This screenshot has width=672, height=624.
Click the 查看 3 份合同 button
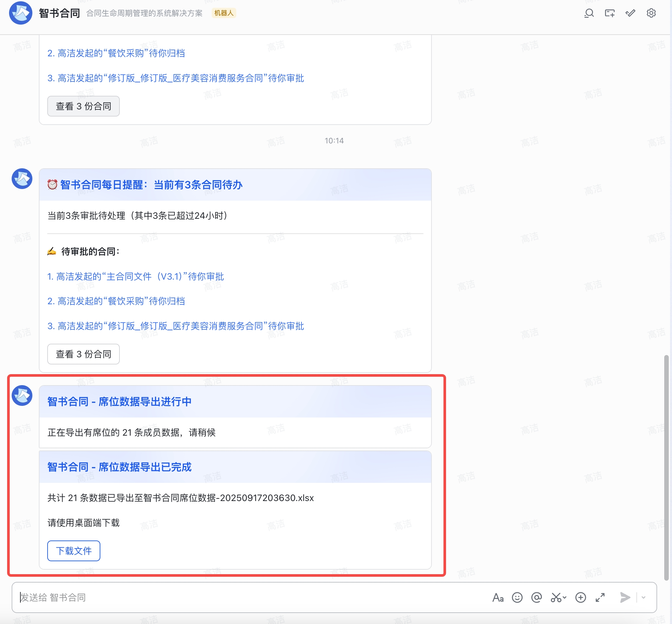pyautogui.click(x=83, y=354)
